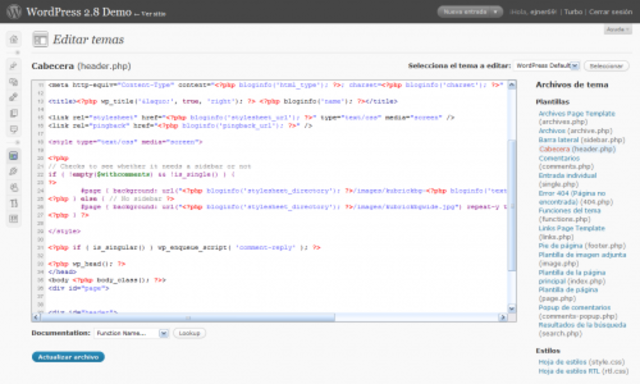Click the Seleccionar button

606,66
